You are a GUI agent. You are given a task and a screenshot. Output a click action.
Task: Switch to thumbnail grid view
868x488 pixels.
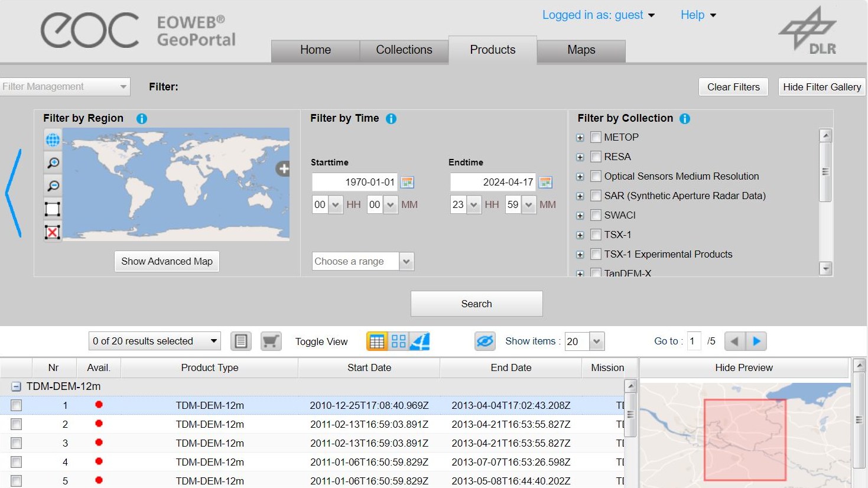click(x=398, y=341)
